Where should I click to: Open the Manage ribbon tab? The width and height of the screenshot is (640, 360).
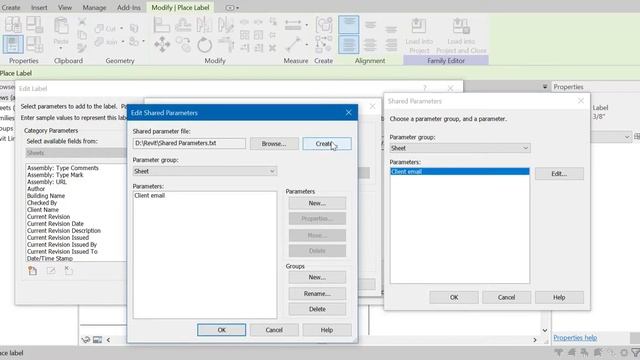[x=94, y=7]
